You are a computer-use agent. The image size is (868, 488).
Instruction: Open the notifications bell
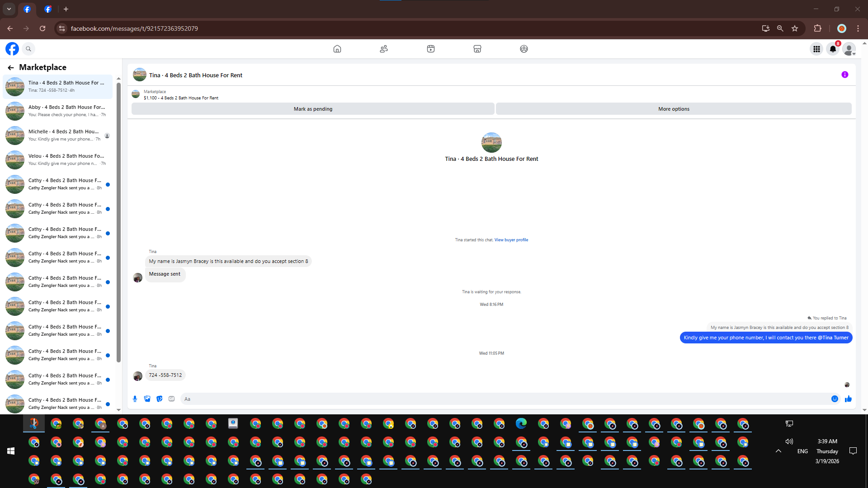(x=833, y=49)
